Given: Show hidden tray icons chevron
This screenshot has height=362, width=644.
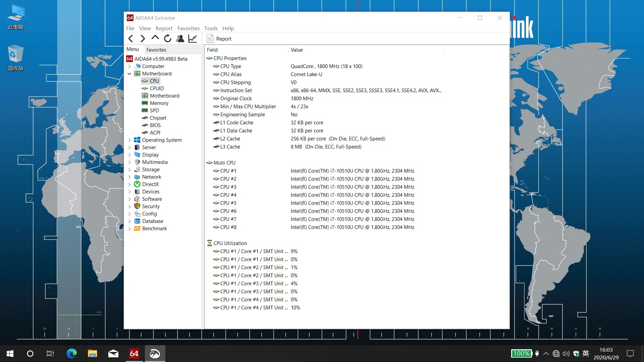Looking at the screenshot, I should coord(546,354).
